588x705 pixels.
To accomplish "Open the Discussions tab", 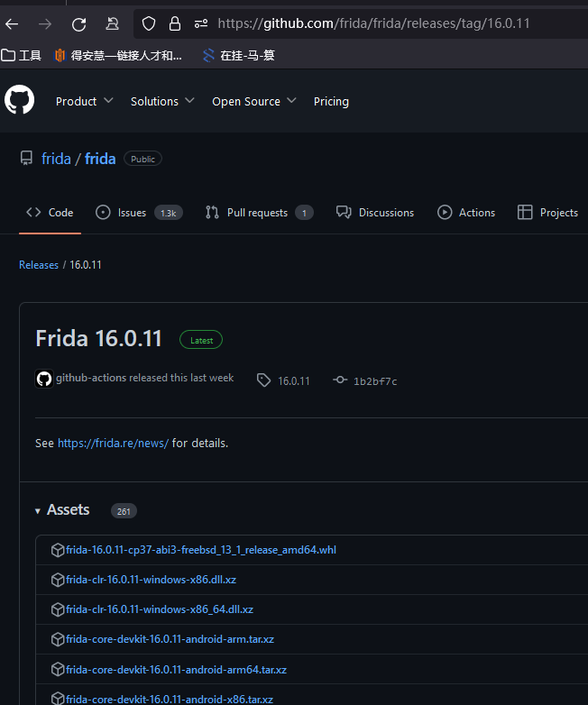I will click(x=375, y=213).
